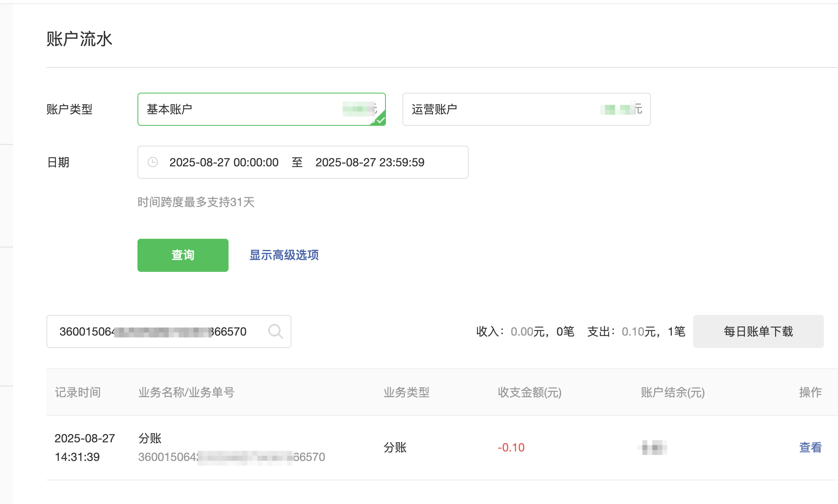838x504 pixels.
Task: Click the order number ending 66570 in row
Action: pos(231,457)
